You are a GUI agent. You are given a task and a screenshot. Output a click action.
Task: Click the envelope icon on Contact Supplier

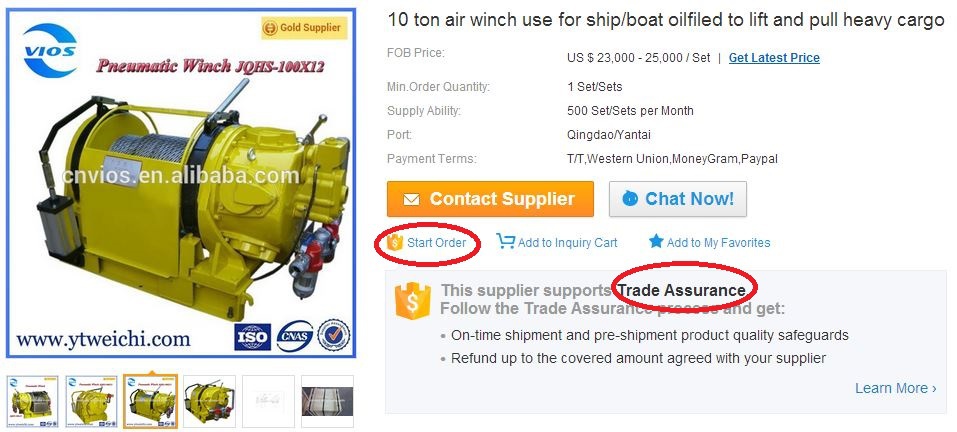tap(411, 199)
